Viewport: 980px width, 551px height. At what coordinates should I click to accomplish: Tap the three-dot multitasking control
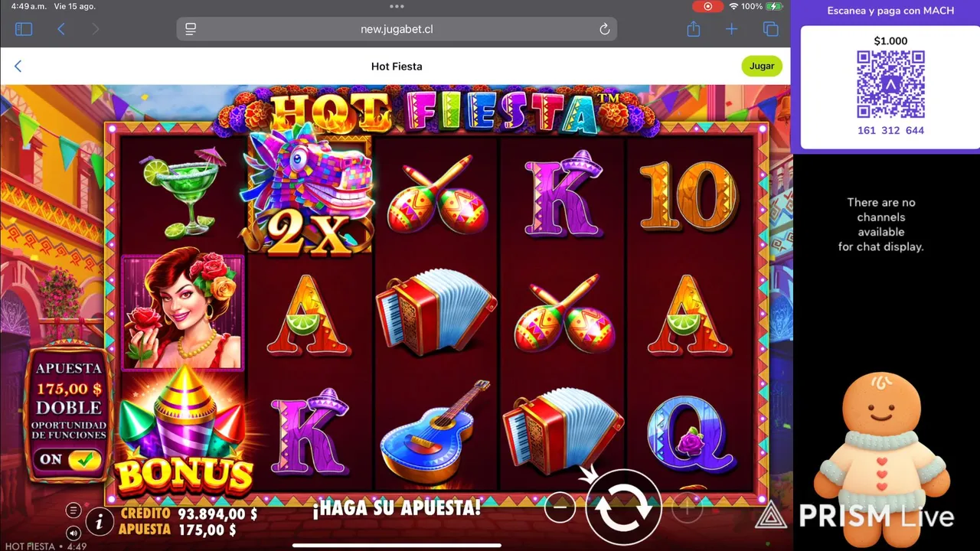coord(397,6)
